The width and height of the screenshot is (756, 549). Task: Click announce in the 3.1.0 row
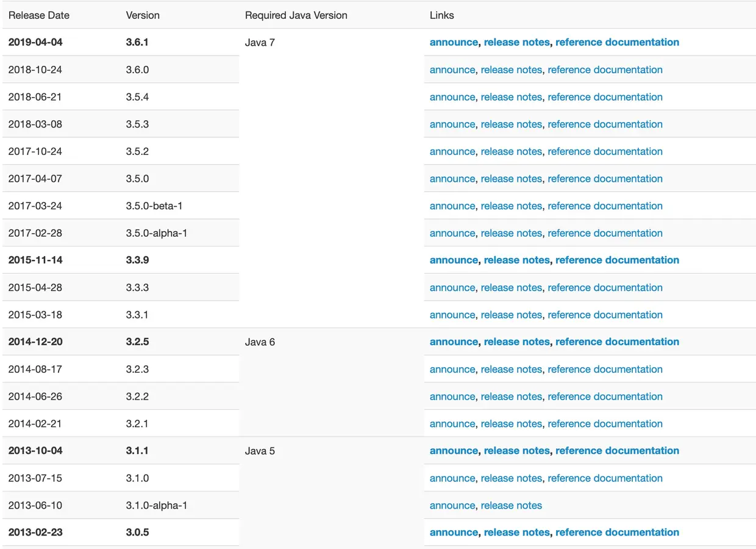pyautogui.click(x=452, y=478)
